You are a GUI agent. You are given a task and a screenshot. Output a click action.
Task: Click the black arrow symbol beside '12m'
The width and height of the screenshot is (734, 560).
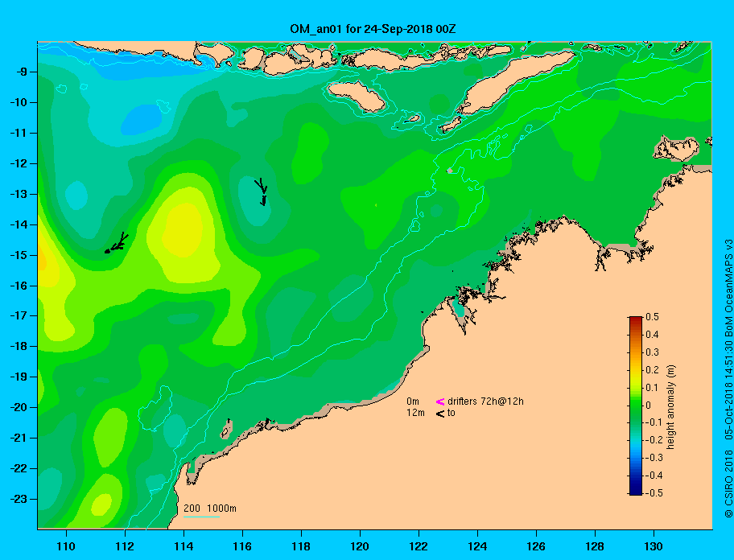click(x=440, y=413)
